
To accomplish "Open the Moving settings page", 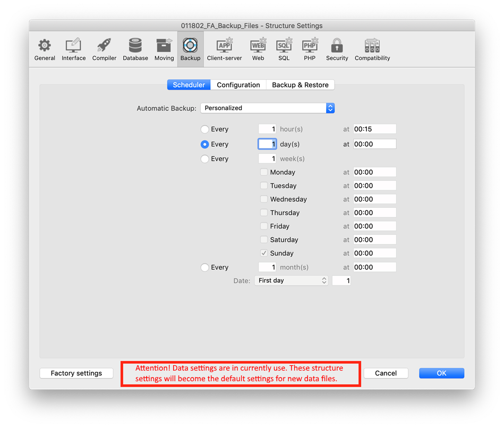I will coord(164,49).
